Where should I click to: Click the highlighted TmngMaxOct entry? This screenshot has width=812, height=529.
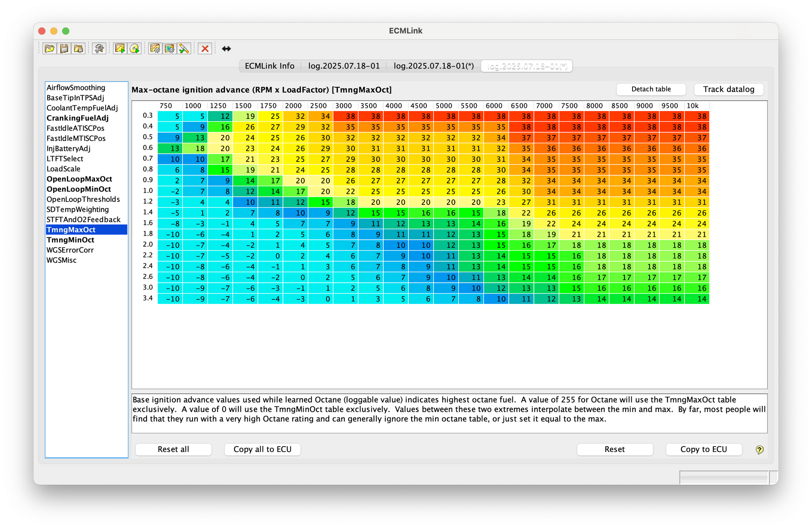click(86, 230)
